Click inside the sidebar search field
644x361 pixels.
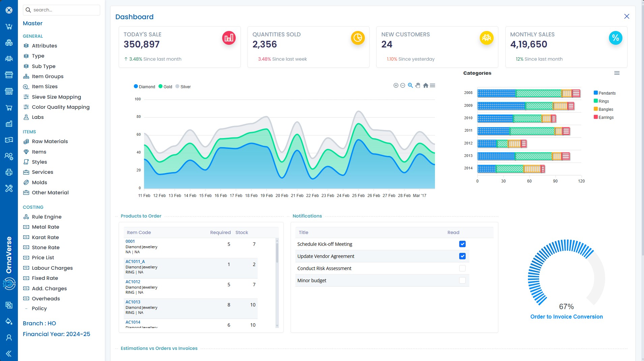[x=61, y=10]
